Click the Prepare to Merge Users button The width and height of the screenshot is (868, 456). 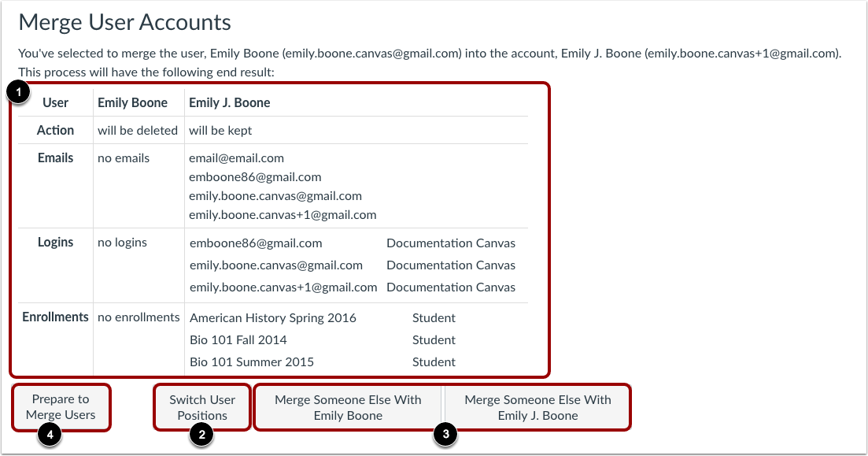[61, 406]
